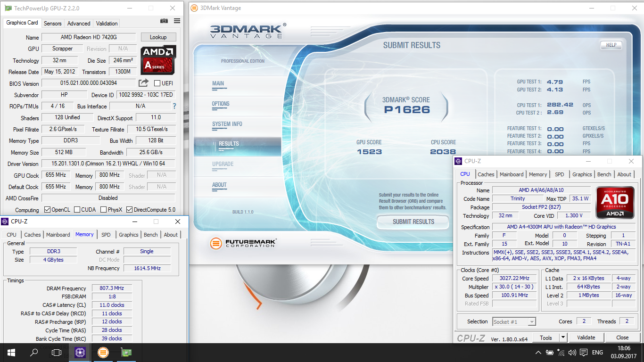Click the P1626 3DMark score
The width and height of the screenshot is (644, 362).
[406, 110]
